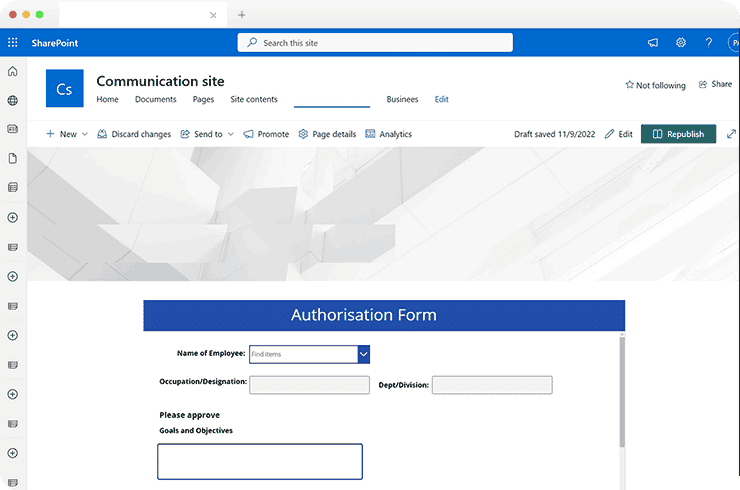Click the Cs site logo tile
The image size is (740, 490).
pyautogui.click(x=64, y=89)
